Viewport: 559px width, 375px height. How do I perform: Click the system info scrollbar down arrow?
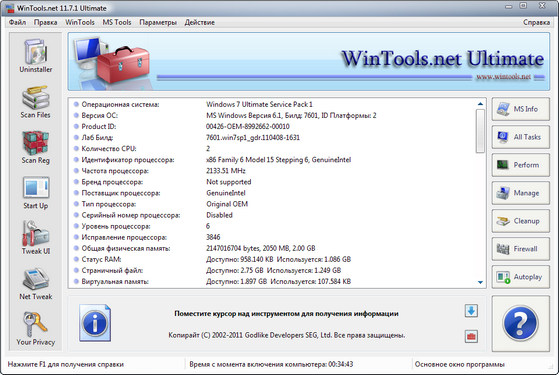[x=480, y=282]
